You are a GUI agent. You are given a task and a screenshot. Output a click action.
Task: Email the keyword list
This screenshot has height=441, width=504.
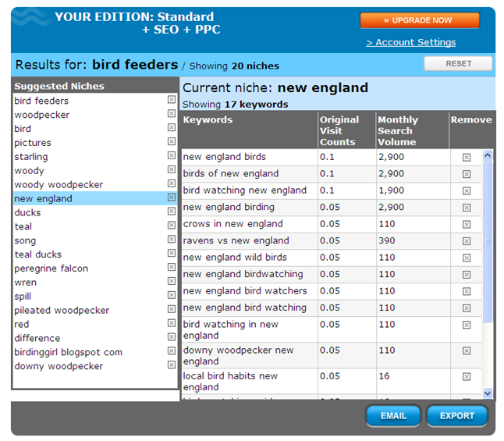tap(393, 416)
